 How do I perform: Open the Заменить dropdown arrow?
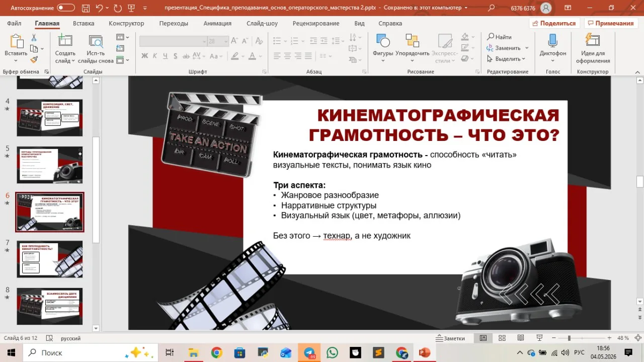(527, 48)
